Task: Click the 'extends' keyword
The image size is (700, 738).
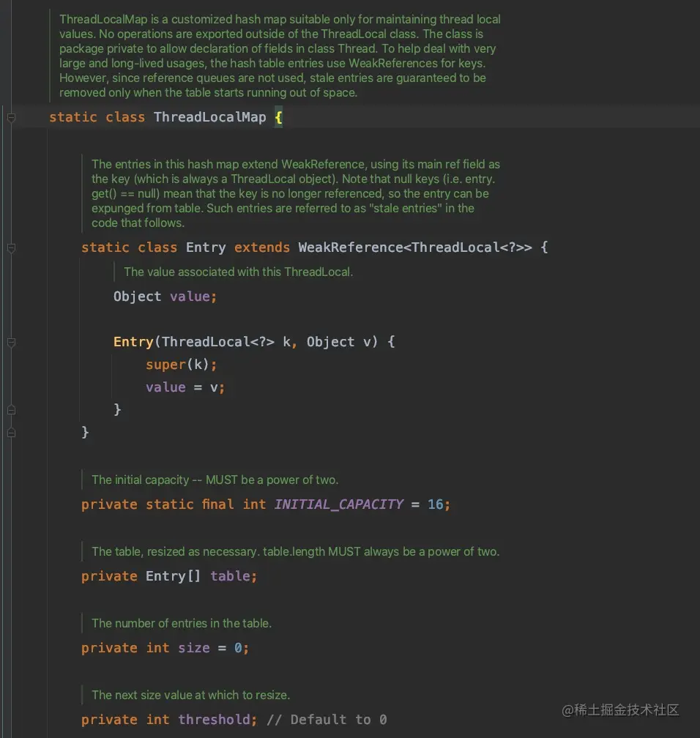Action: click(x=261, y=247)
